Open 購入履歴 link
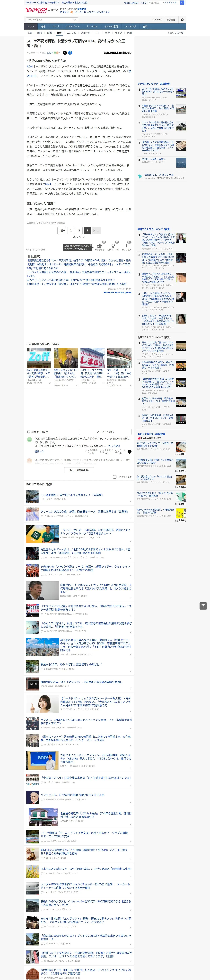This screenshot has height=980, width=210. [x=171, y=20]
